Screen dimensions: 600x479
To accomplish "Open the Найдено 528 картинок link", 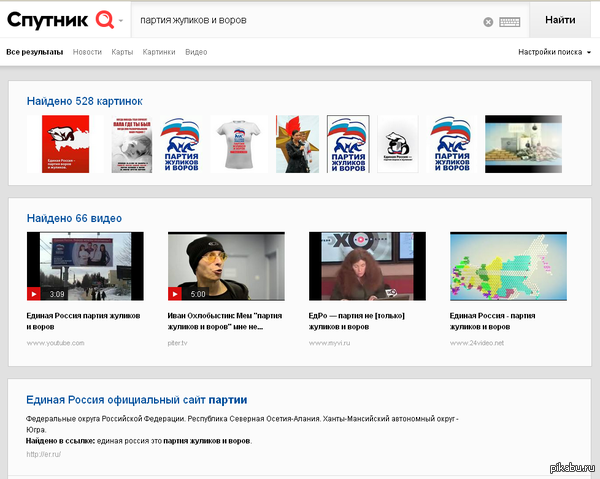I will click(85, 101).
